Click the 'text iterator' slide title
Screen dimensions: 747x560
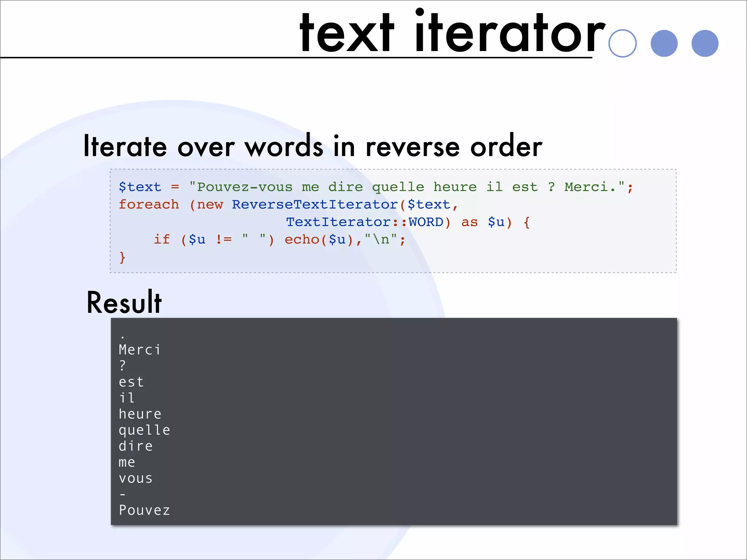point(452,34)
